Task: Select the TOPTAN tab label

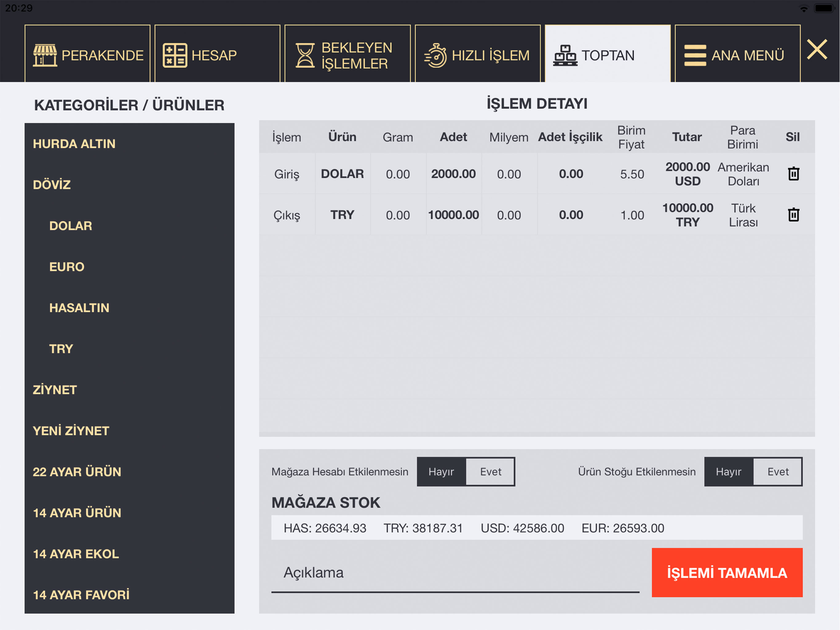Action: 608,55
